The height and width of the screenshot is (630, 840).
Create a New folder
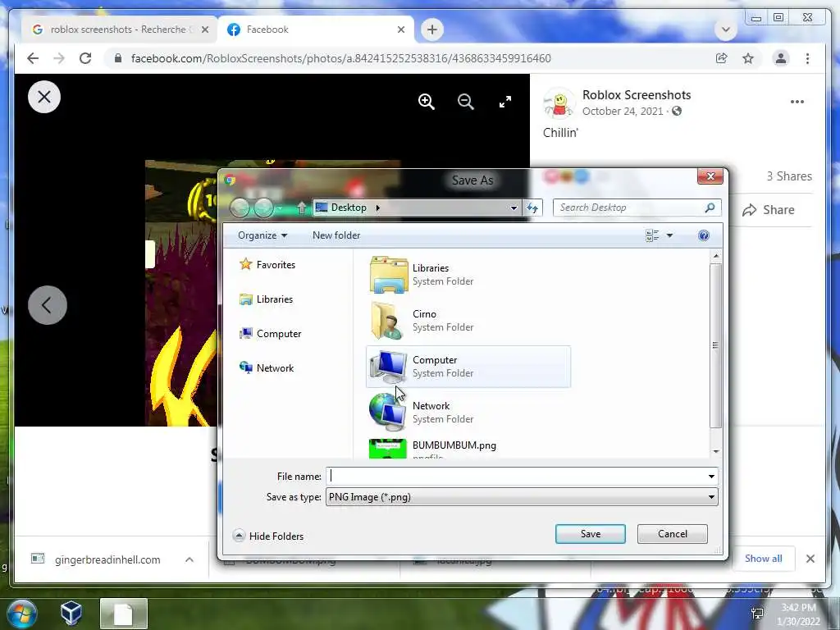336,235
